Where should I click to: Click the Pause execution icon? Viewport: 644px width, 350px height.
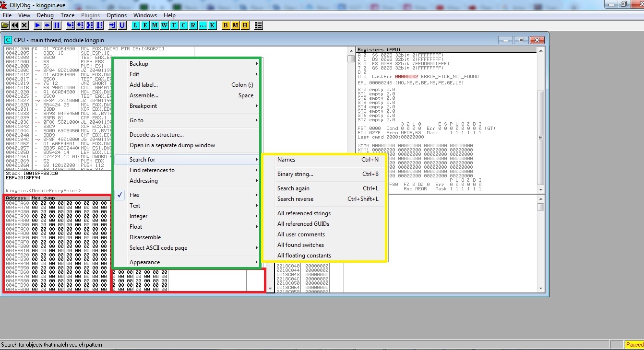(x=57, y=25)
